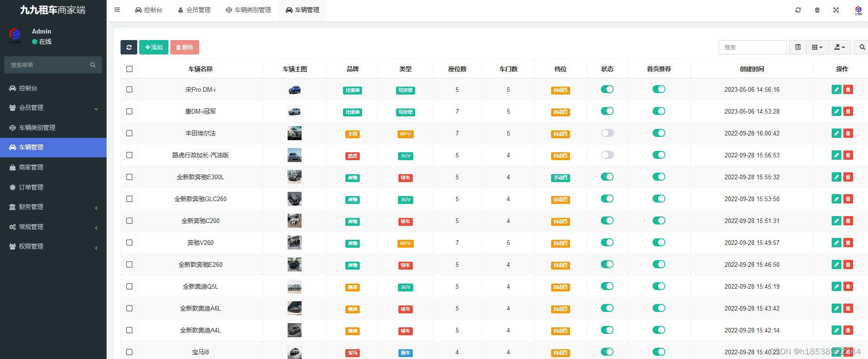Select the checkbox for 丰田埃尔法
The width and height of the screenshot is (868, 359).
pyautogui.click(x=129, y=133)
